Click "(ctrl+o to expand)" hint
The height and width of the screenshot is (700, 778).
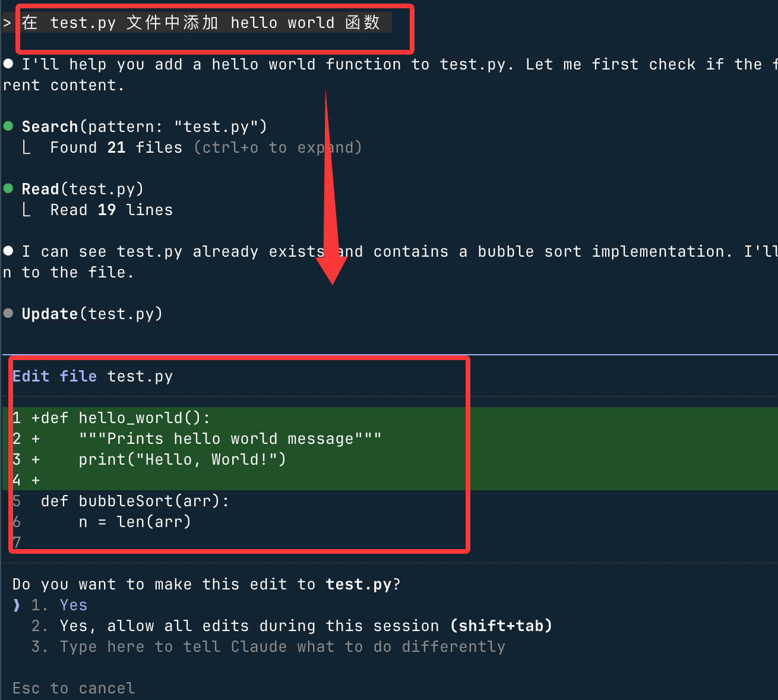[x=277, y=147]
